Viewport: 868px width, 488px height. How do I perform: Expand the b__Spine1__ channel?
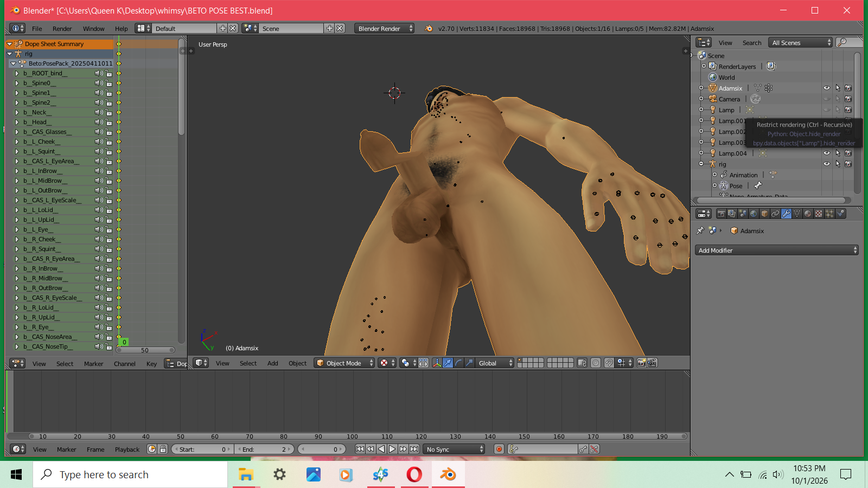click(17, 93)
